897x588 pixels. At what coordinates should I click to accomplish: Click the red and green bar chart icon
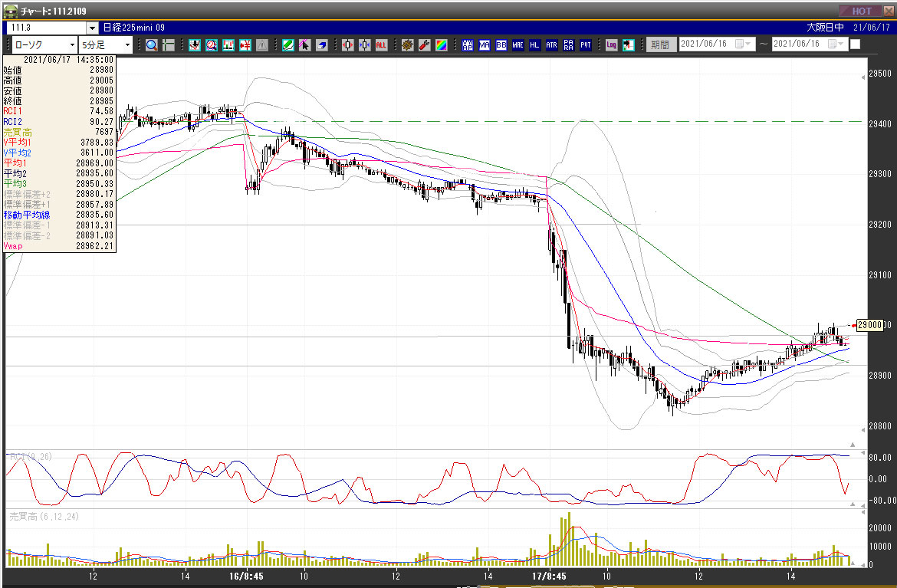228,44
